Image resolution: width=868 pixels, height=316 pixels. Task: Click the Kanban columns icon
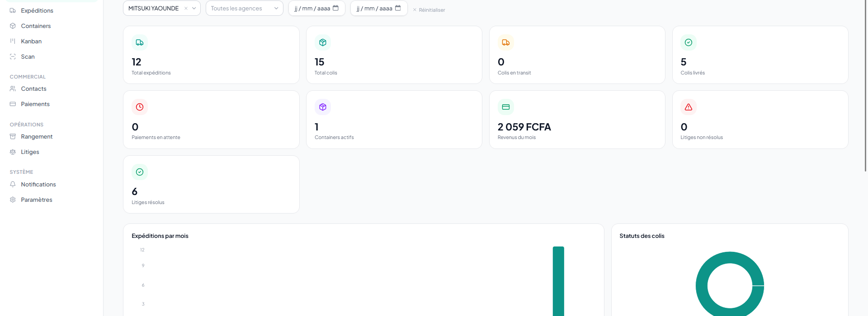click(x=13, y=41)
